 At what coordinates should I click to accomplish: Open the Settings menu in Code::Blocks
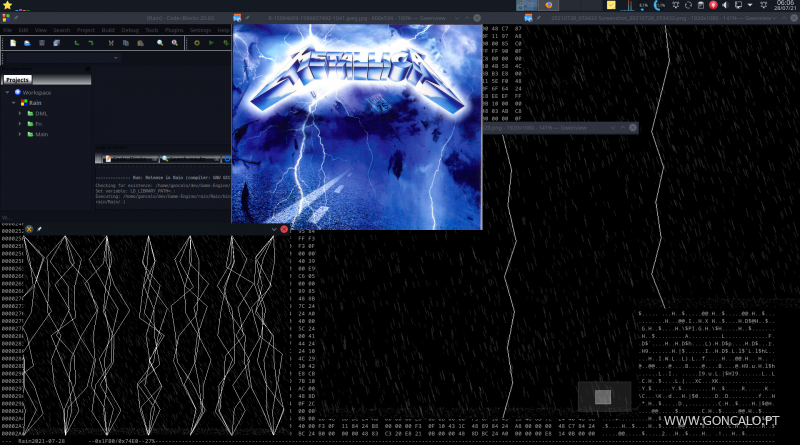(x=200, y=30)
